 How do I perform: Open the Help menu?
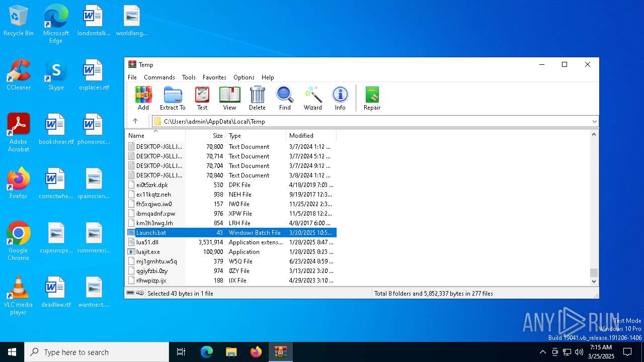click(x=268, y=77)
